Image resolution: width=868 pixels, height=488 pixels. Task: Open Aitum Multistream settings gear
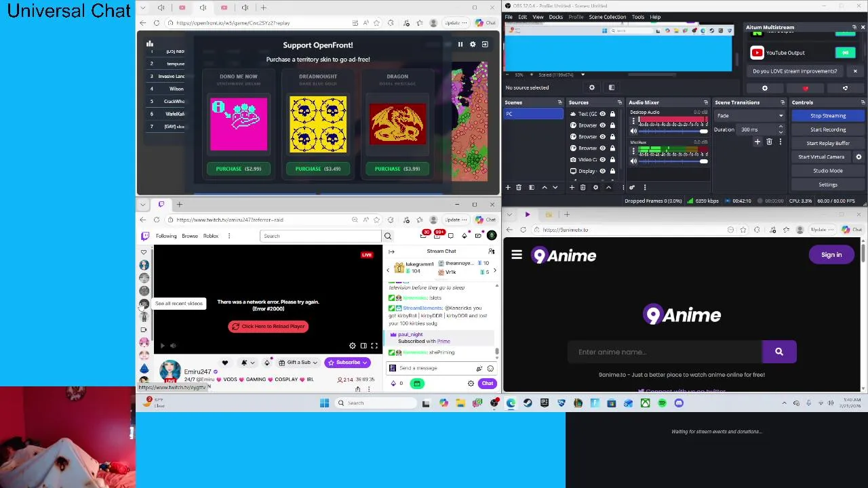[x=765, y=89]
